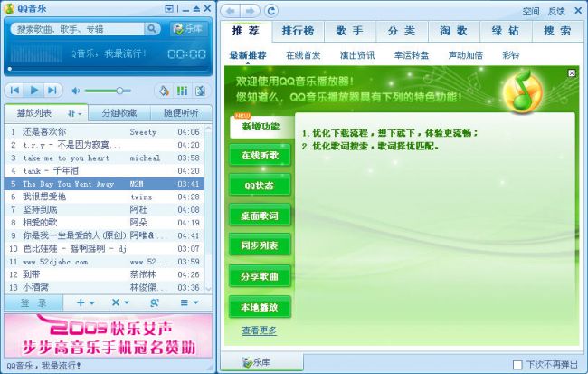Open the 快乐女声 advertisement banner
Screen dimensions: 588x374
click(x=108, y=336)
